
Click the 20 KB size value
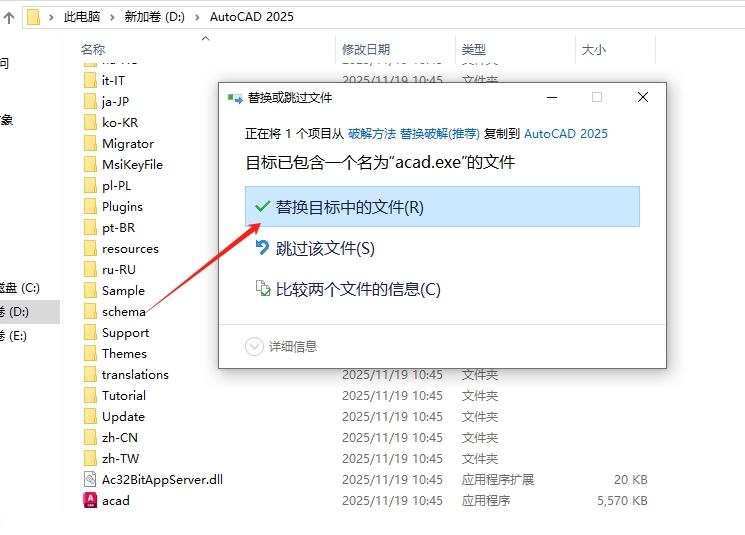(x=631, y=479)
